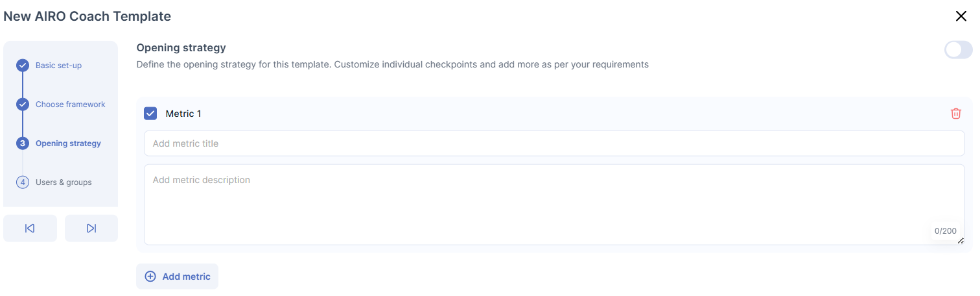
Task: Click the Add metric button
Action: pos(178,277)
